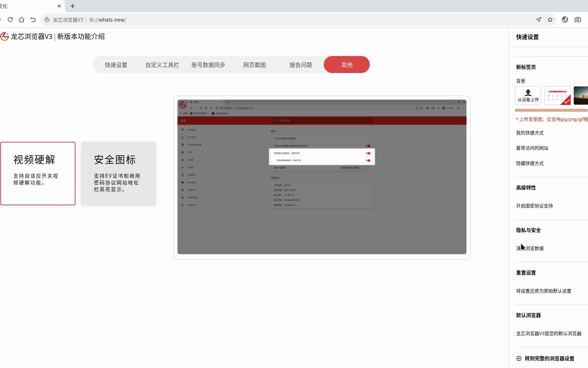Image resolution: width=588 pixels, height=368 pixels.
Task: Click the undo-close-tab arrow icon
Action: (x=33, y=19)
